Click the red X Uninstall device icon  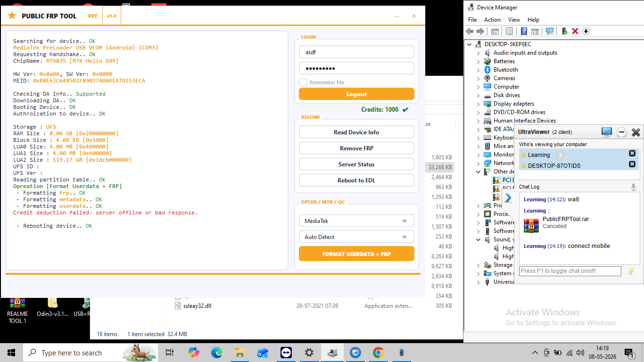coord(575,31)
